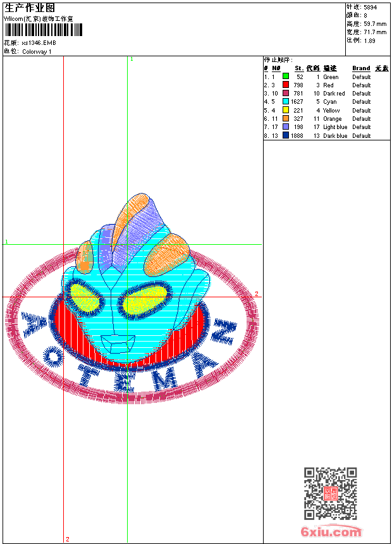Select stitch count "781" in Dark red row
Viewport: 392px width, 544px height.
pyautogui.click(x=298, y=94)
